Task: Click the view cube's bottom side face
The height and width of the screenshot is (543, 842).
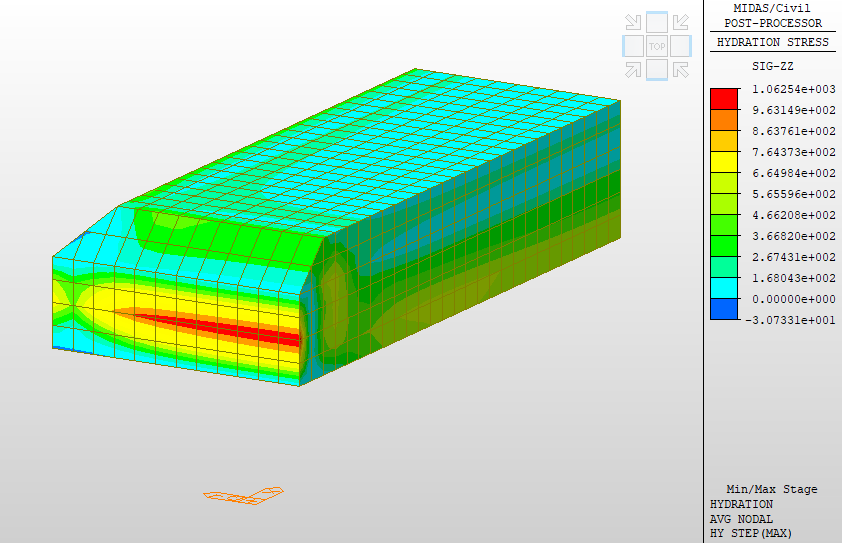Action: click(x=656, y=69)
